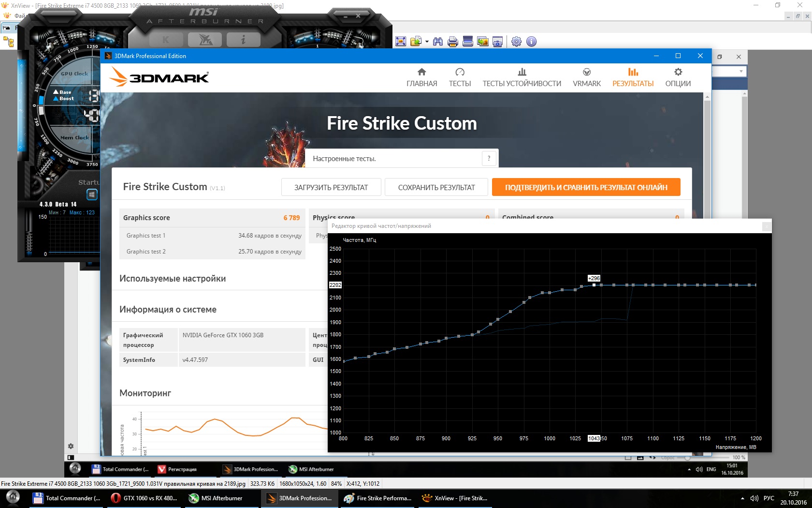812x508 pixels.
Task: Click Используемые настройки section header
Action: click(x=173, y=279)
